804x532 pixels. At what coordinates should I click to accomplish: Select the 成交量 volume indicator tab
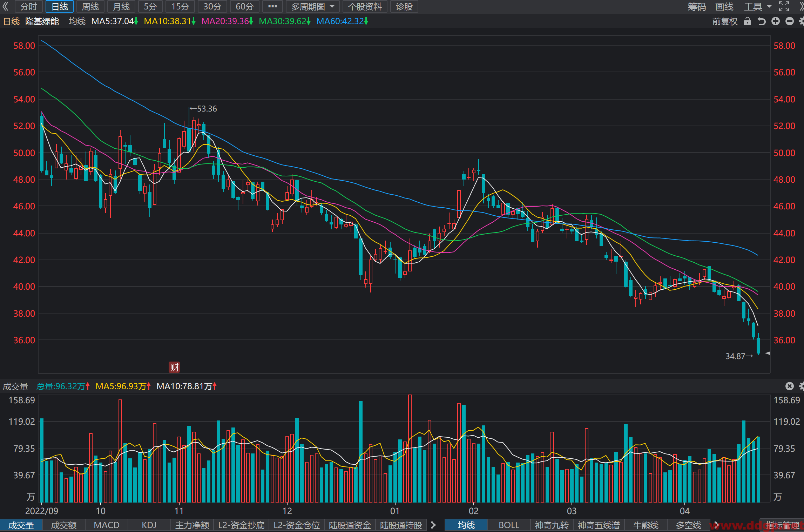[21, 525]
